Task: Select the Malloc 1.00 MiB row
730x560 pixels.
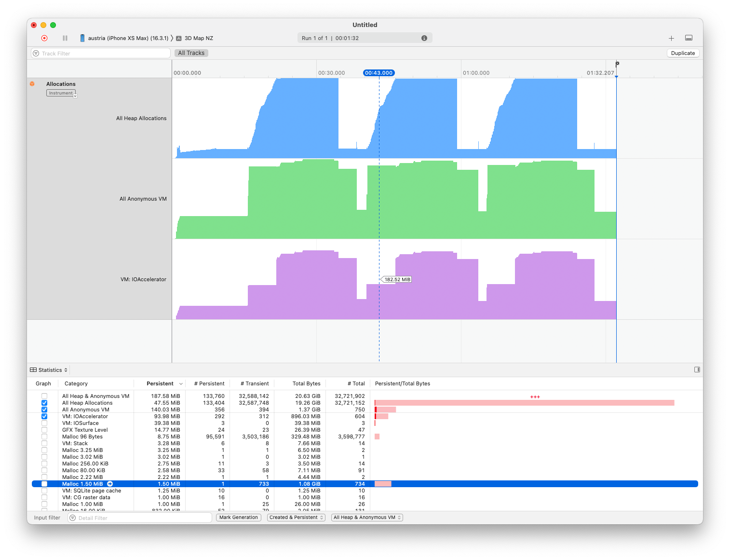Action: click(365, 504)
